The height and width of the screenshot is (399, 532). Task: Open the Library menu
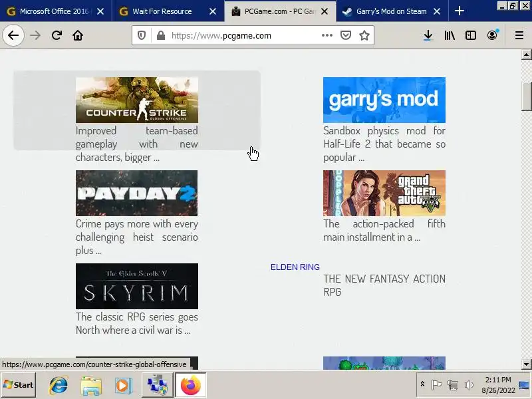click(x=450, y=35)
